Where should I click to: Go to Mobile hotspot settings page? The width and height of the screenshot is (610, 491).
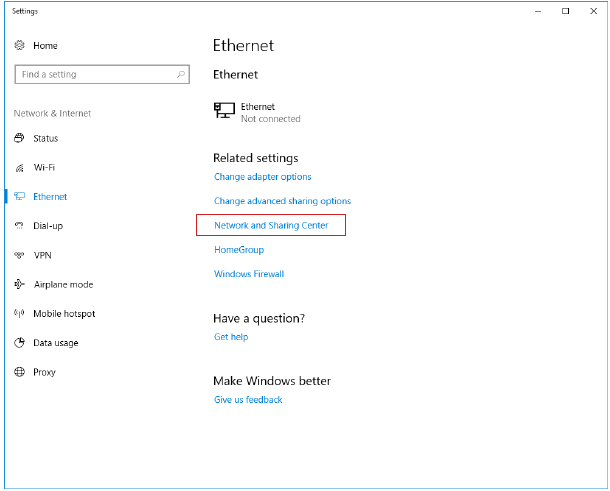click(64, 314)
